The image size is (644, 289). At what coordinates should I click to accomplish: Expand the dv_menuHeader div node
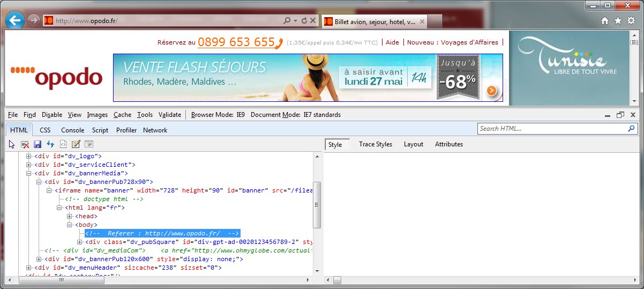[x=29, y=268]
